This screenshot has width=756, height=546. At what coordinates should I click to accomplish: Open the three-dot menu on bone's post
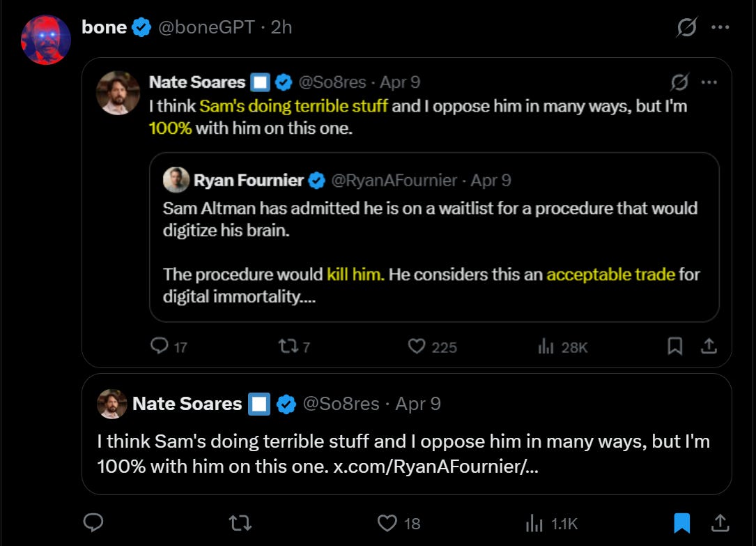720,28
